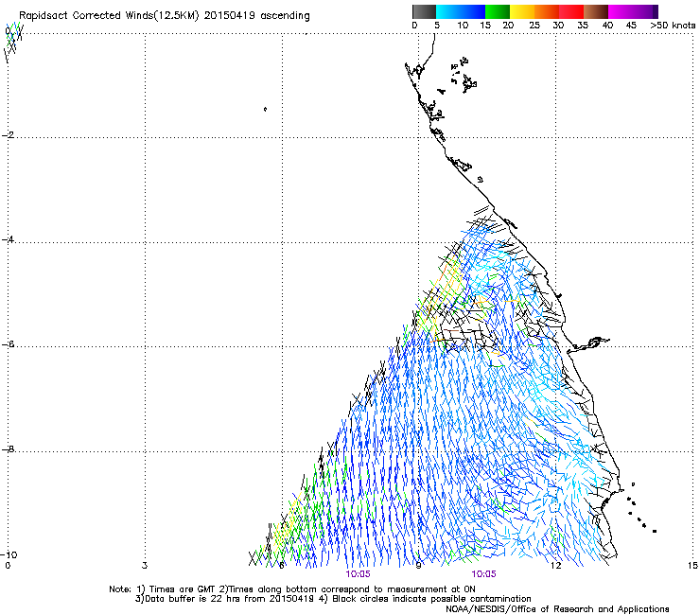Viewport: 700px width, 615px height.
Task: Click the green 15-20 knots legend swatch
Action: (498, 11)
